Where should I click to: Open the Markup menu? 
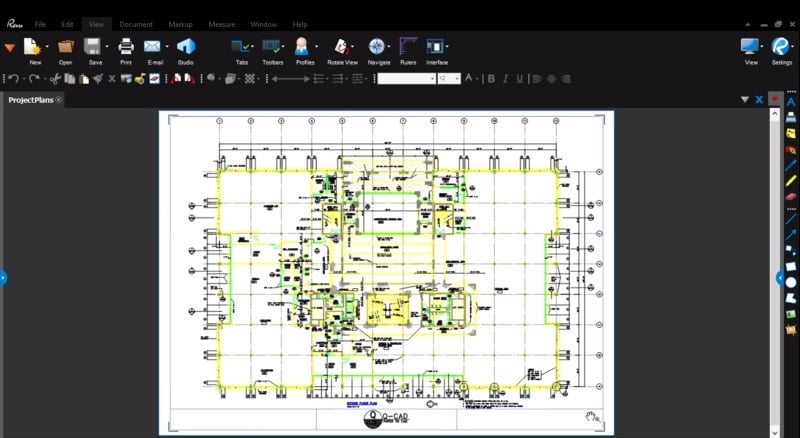[181, 24]
